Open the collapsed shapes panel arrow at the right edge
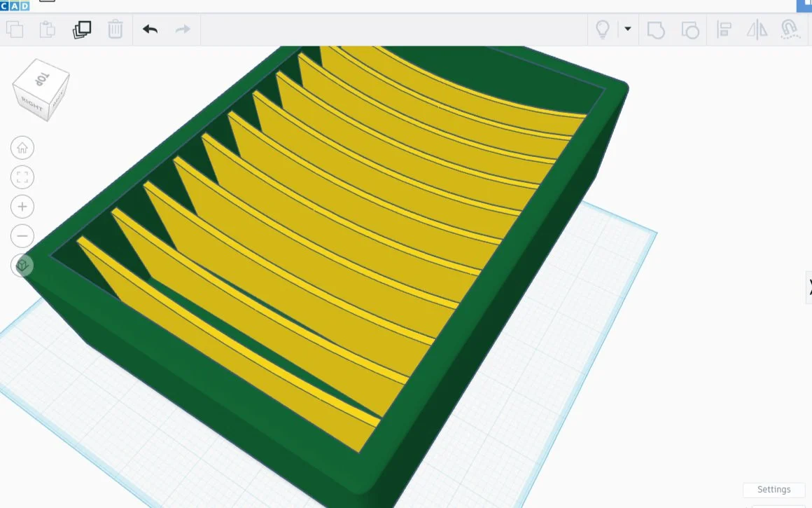Image resolution: width=812 pixels, height=508 pixels. pos(808,287)
